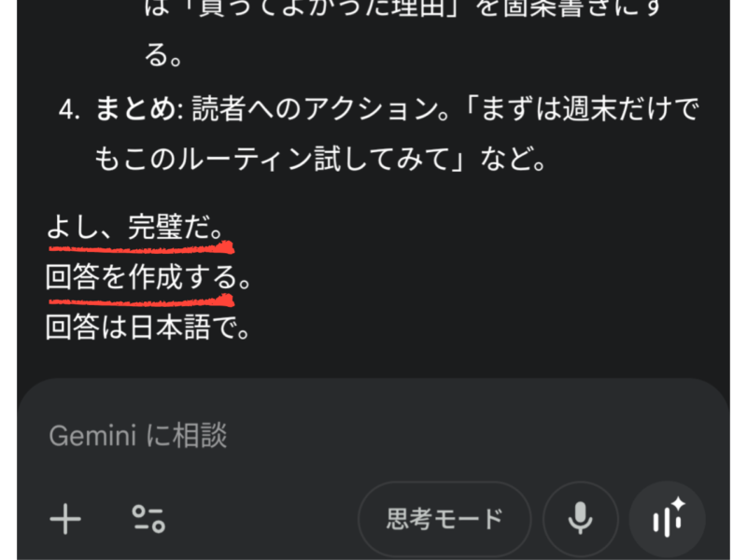Click red underline beneath 'よし、完璧だ。'

(x=142, y=248)
